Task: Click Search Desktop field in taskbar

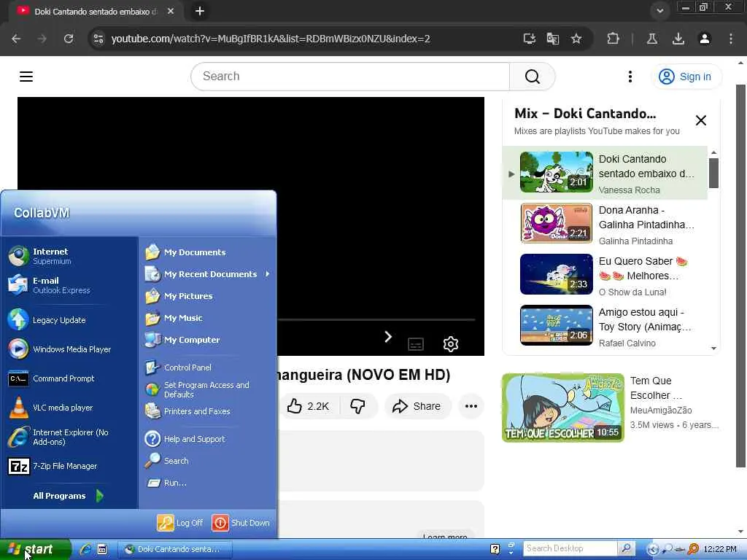Action: [x=570, y=548]
